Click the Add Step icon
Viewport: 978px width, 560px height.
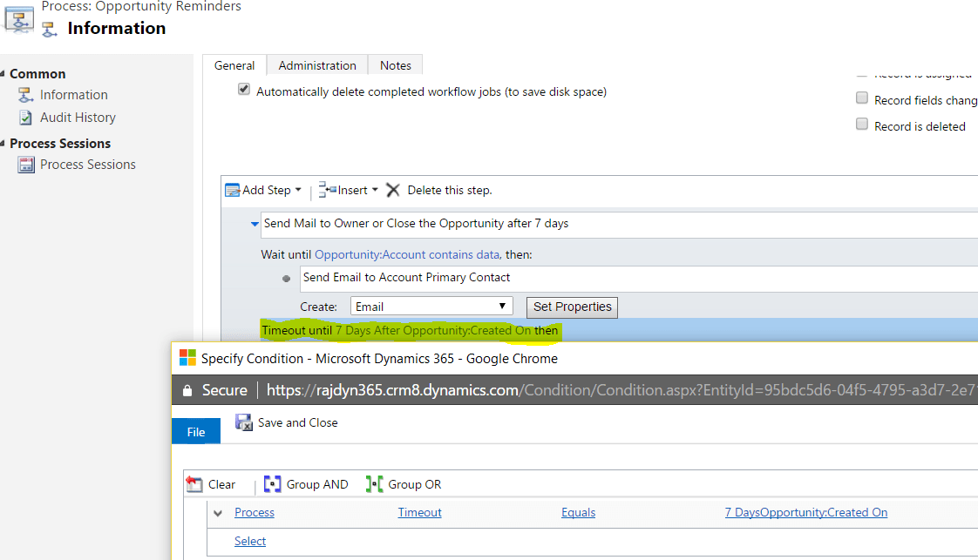[232, 190]
